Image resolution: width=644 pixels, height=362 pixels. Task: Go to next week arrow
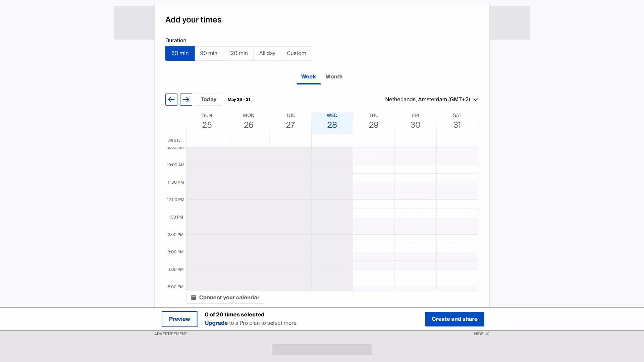(186, 100)
